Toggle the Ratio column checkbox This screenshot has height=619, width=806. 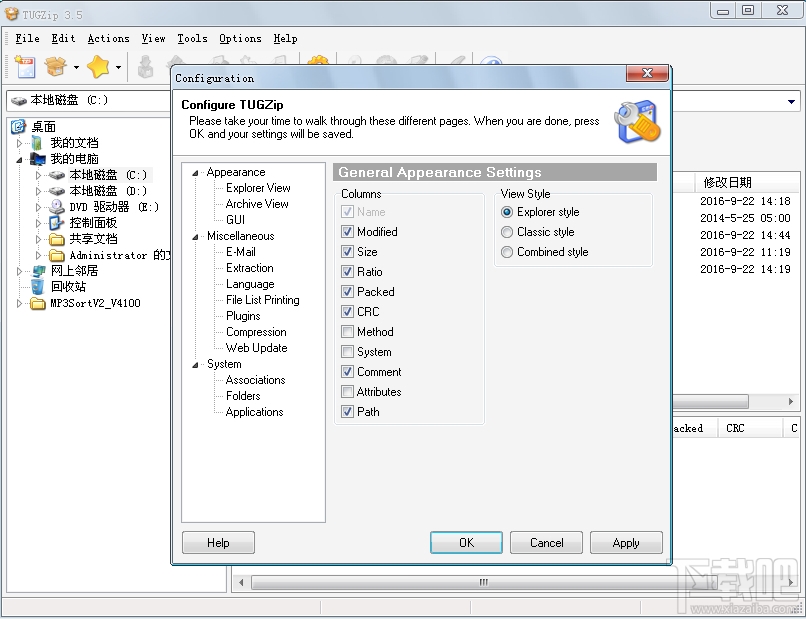click(x=347, y=272)
